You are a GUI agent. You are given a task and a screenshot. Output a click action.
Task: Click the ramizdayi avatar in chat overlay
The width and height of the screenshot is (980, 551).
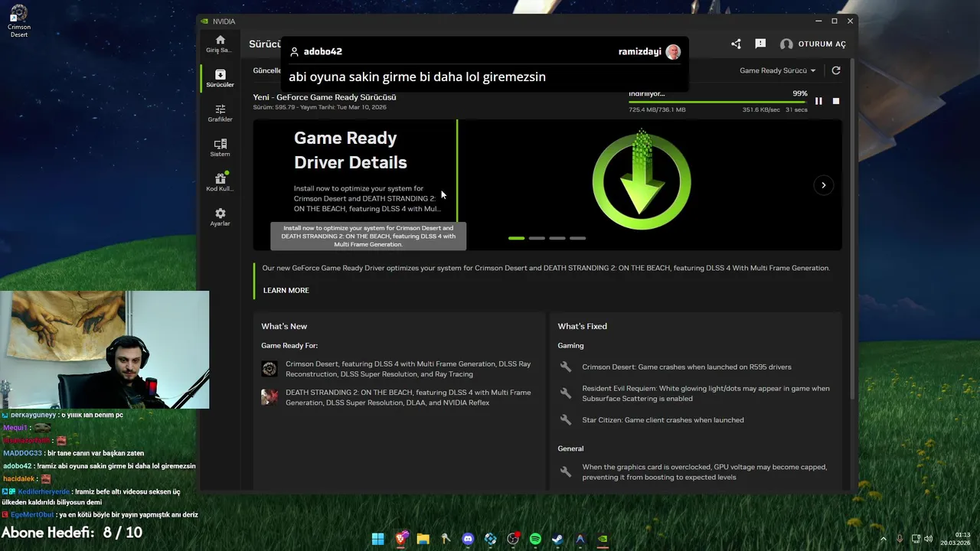673,52
